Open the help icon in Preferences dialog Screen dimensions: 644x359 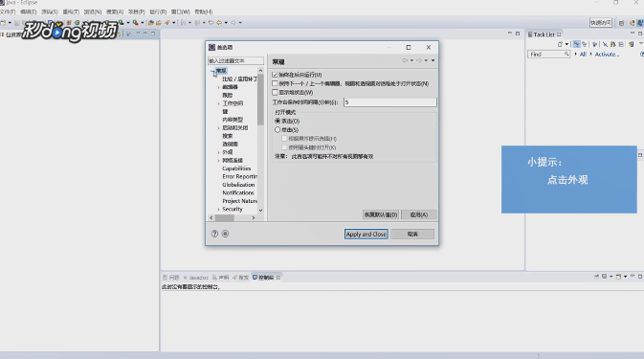(x=214, y=234)
